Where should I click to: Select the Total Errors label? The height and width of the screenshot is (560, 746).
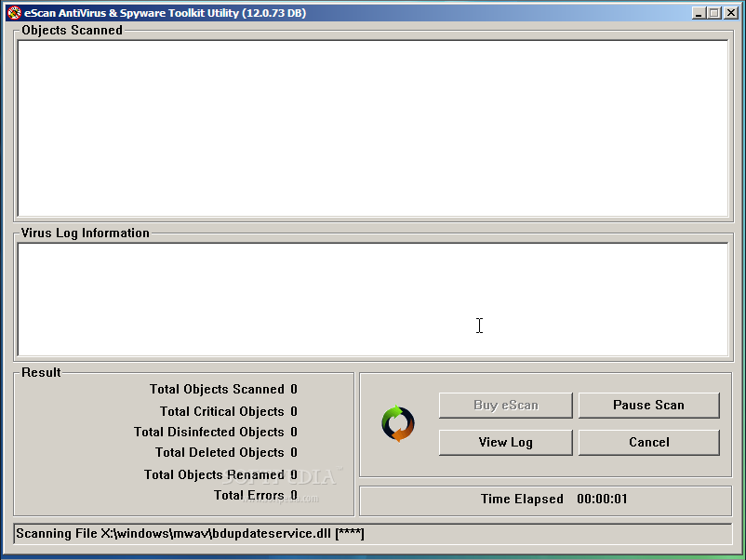pyautogui.click(x=249, y=495)
